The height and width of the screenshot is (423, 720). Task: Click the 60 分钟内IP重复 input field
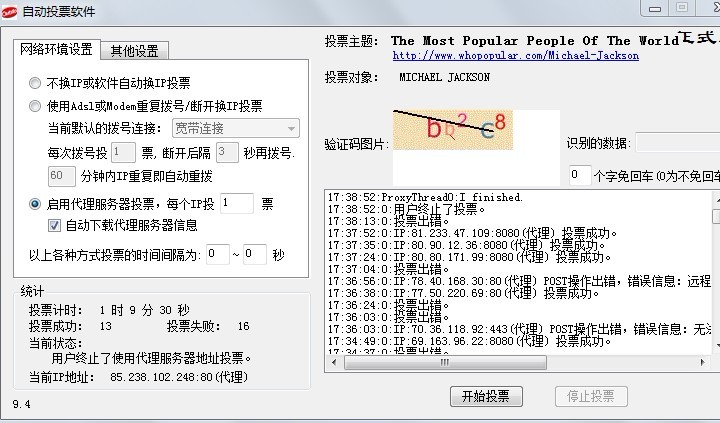pos(62,176)
